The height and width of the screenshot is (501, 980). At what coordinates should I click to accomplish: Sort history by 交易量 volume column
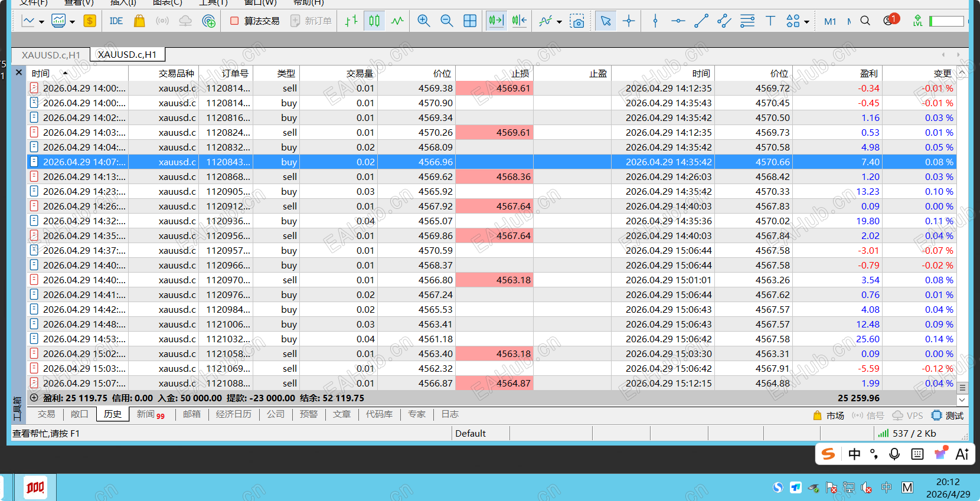pos(339,73)
